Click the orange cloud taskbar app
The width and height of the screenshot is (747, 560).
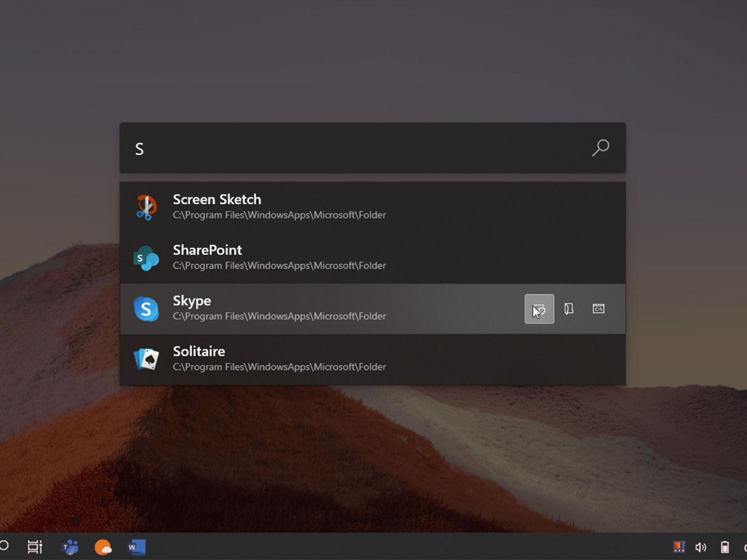click(103, 547)
